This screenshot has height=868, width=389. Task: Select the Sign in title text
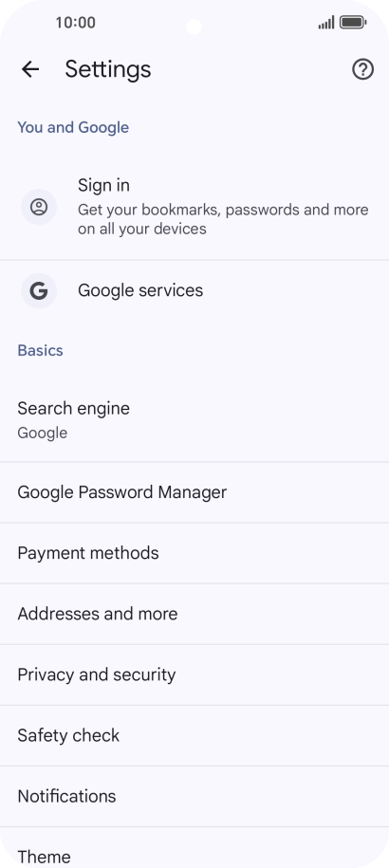[x=103, y=185]
